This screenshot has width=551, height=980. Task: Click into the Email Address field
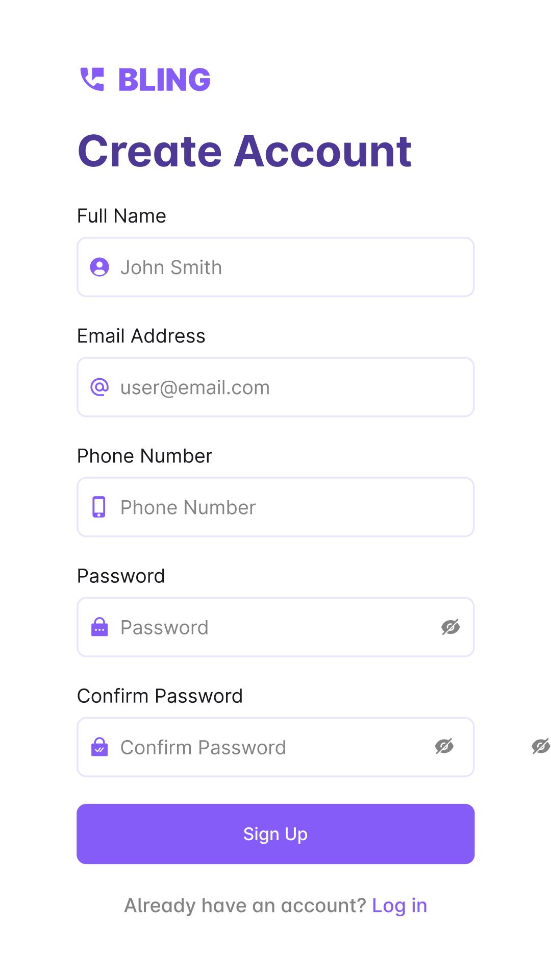tap(286, 387)
